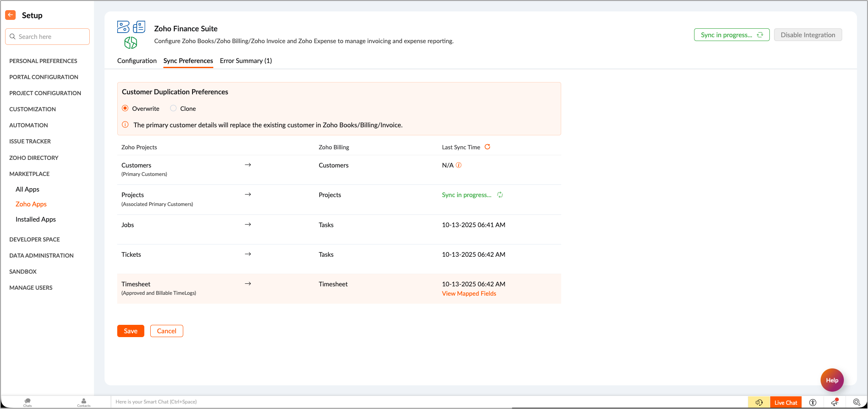Click the search magnifier in the Setup sidebar
This screenshot has width=868, height=409.
(x=13, y=37)
